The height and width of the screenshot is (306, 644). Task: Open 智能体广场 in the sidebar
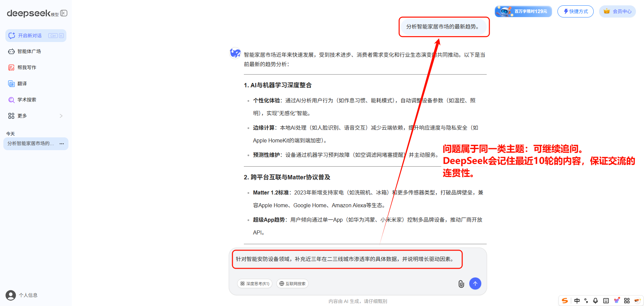coord(29,51)
